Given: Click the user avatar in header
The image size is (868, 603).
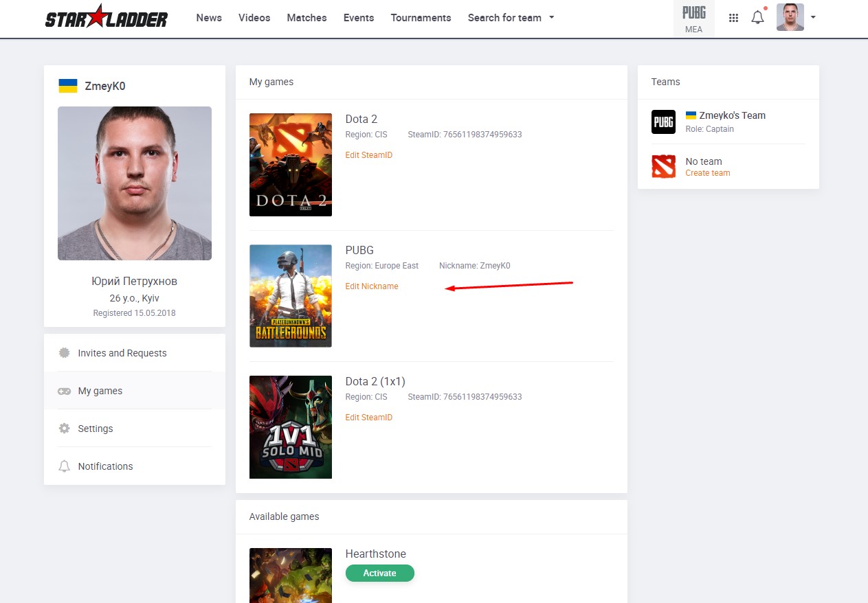Looking at the screenshot, I should tap(790, 17).
